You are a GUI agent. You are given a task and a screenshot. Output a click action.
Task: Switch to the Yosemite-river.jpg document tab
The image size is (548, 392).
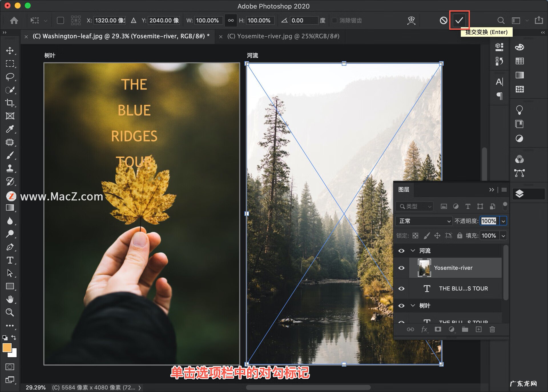[x=283, y=36]
